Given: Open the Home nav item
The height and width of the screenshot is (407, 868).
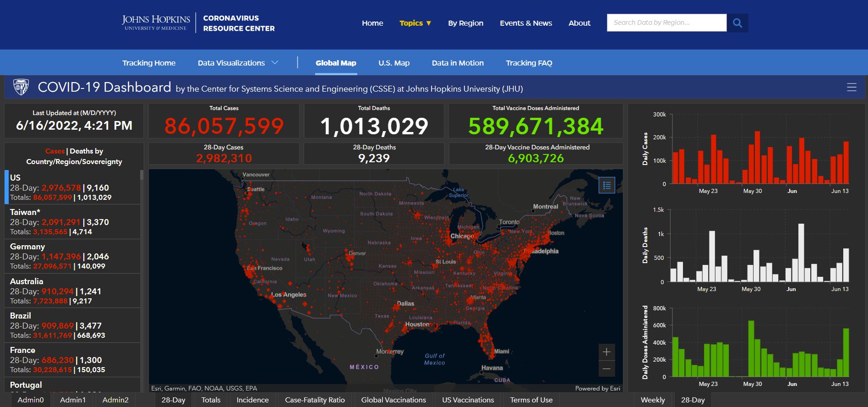Looking at the screenshot, I should point(372,23).
